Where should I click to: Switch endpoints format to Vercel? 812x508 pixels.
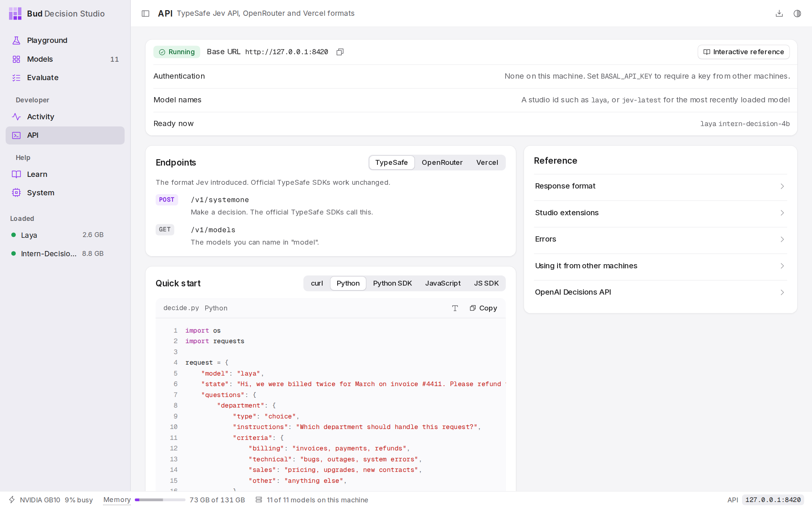487,163
